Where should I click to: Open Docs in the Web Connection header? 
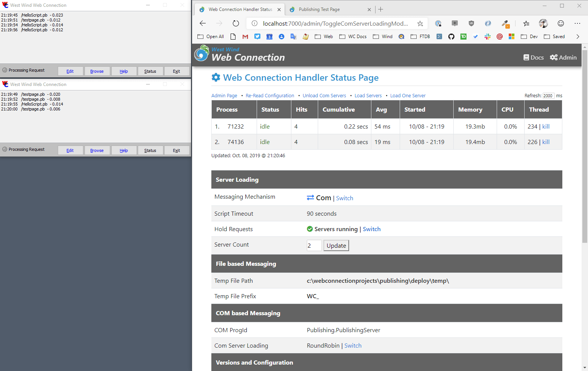[x=534, y=57]
